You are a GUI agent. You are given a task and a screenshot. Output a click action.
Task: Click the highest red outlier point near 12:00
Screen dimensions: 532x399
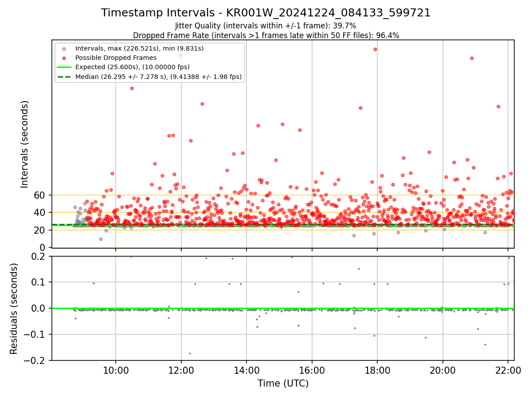(180, 55)
